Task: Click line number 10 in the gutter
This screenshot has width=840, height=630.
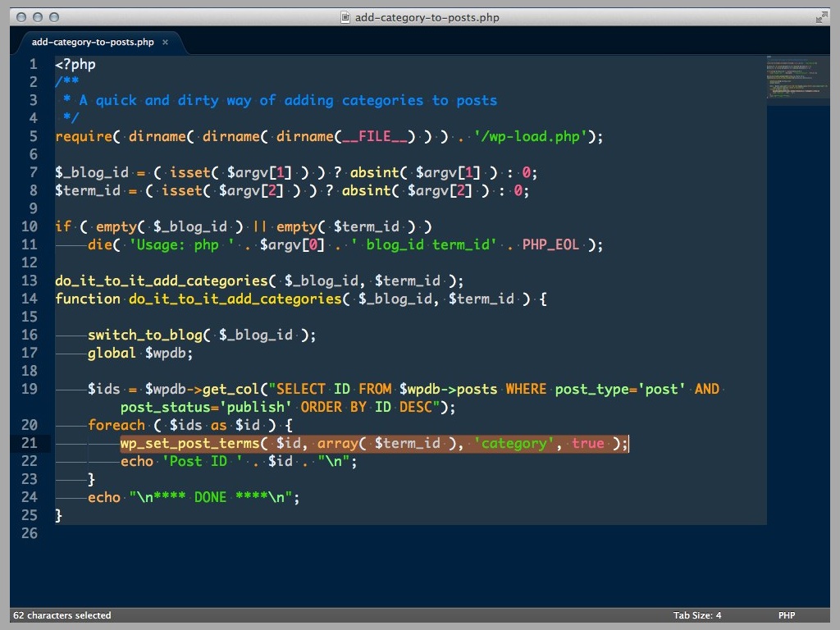Action: [x=30, y=226]
